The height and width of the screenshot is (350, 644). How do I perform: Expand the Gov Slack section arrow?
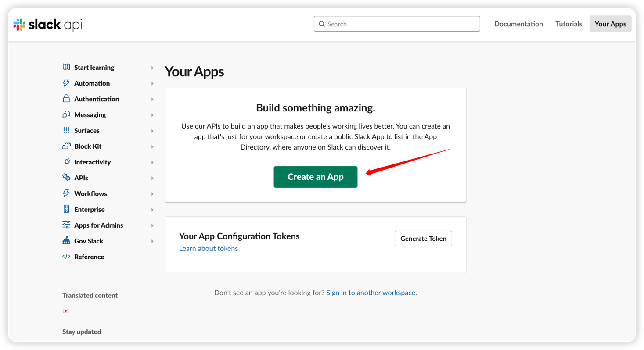[x=152, y=241]
